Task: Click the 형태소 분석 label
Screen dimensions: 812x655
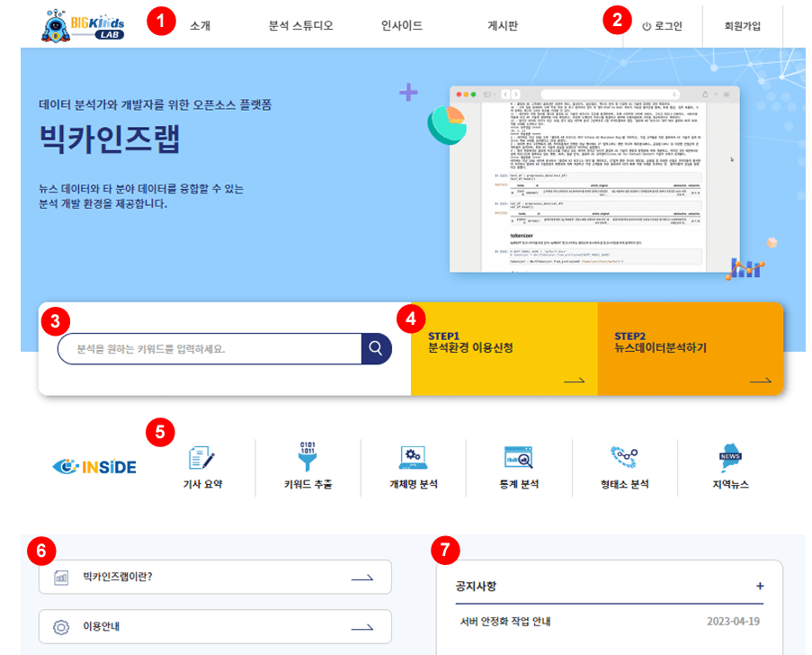Action: coord(625,484)
